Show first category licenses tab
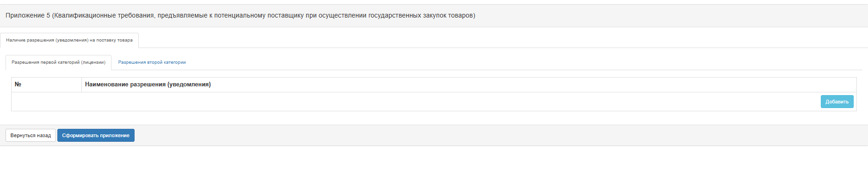The height and width of the screenshot is (169, 868). pos(58,62)
